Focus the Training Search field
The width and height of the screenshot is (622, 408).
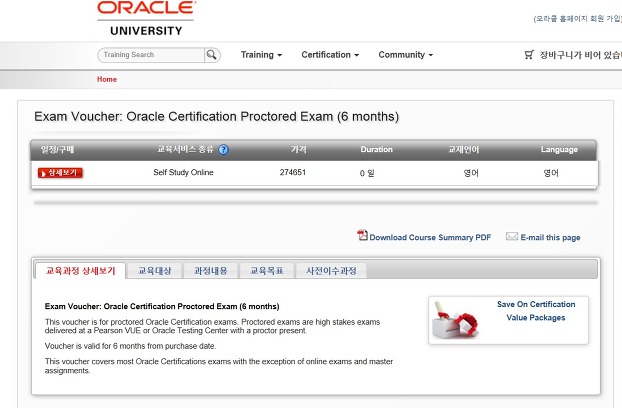151,55
